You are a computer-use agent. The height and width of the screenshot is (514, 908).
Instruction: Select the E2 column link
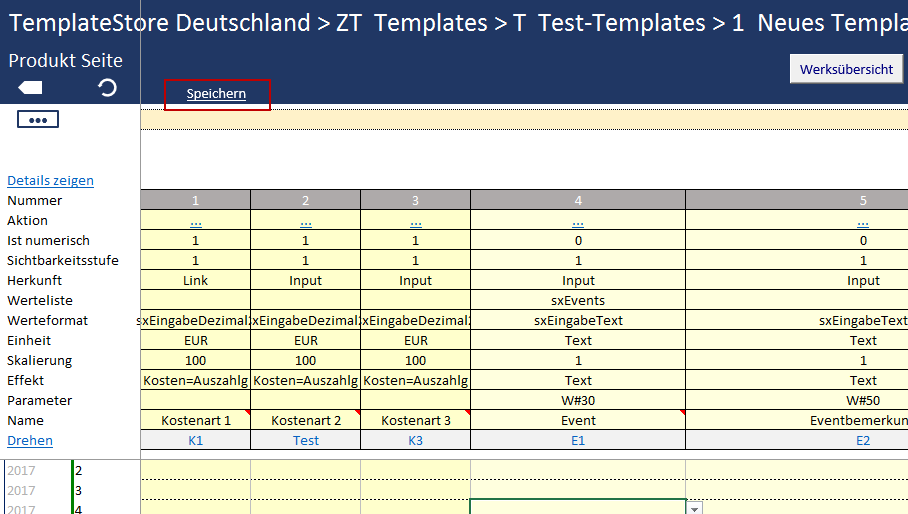tap(863, 441)
